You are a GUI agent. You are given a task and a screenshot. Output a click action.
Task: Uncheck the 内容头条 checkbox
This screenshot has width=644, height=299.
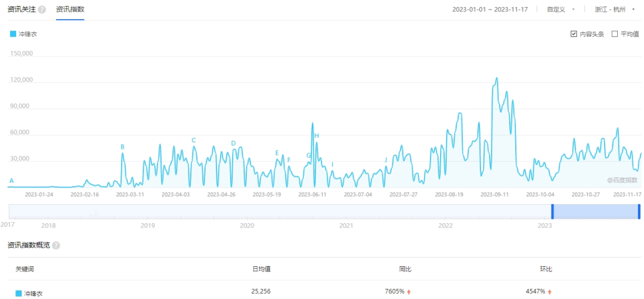pyautogui.click(x=574, y=35)
